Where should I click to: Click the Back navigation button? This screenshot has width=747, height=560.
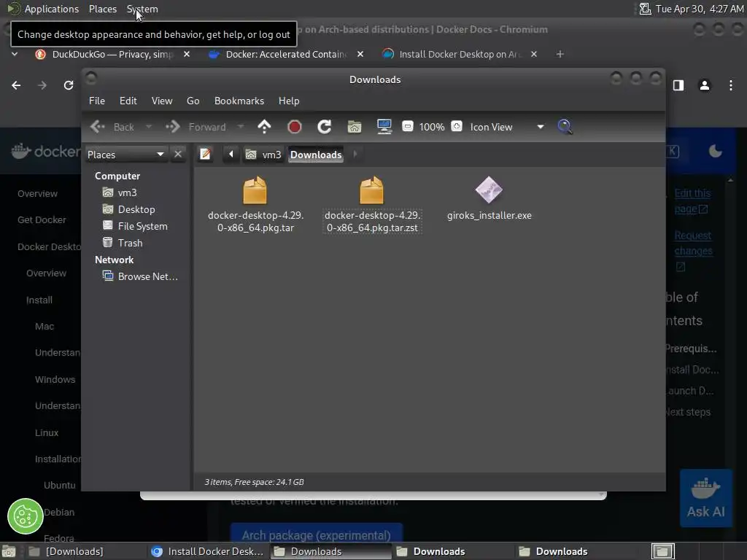pyautogui.click(x=113, y=127)
